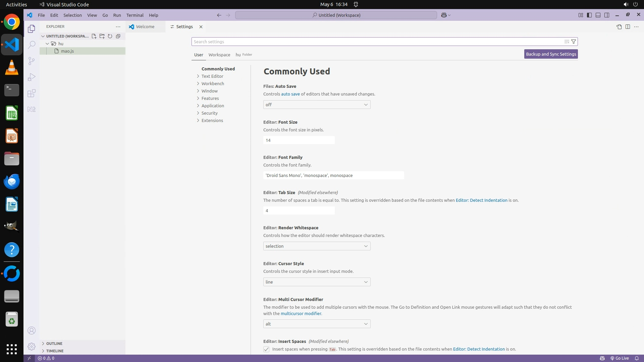Toggle Insert Spaces checkbox
Image resolution: width=644 pixels, height=362 pixels.
click(266, 349)
